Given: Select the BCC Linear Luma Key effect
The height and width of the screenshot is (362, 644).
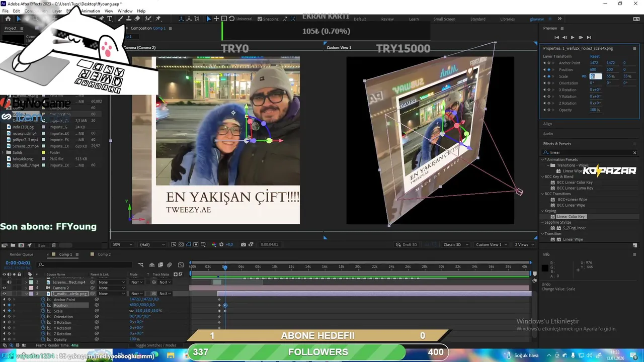Looking at the screenshot, I should 575,188.
